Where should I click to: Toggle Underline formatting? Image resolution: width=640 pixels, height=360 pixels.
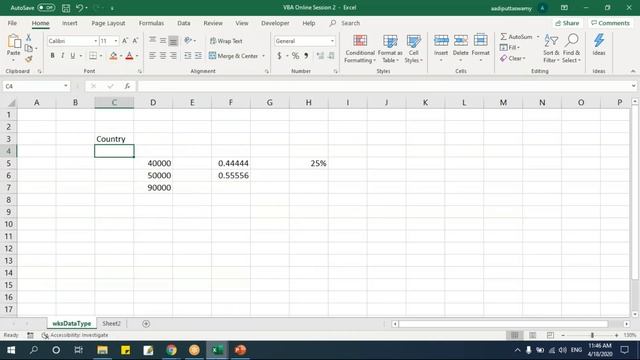[x=73, y=56]
